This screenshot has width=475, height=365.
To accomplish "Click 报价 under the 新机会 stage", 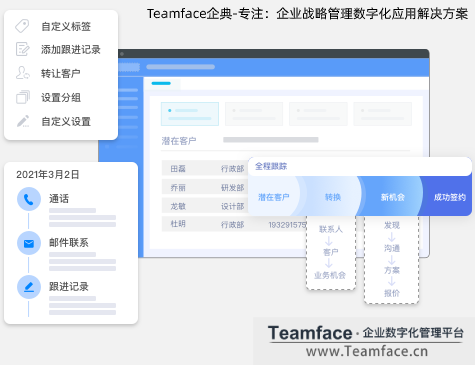I will click(x=392, y=293).
